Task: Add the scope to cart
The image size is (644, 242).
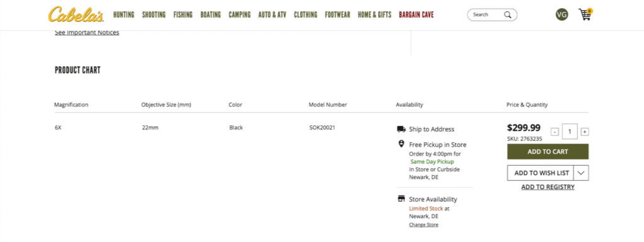Action: (x=548, y=151)
